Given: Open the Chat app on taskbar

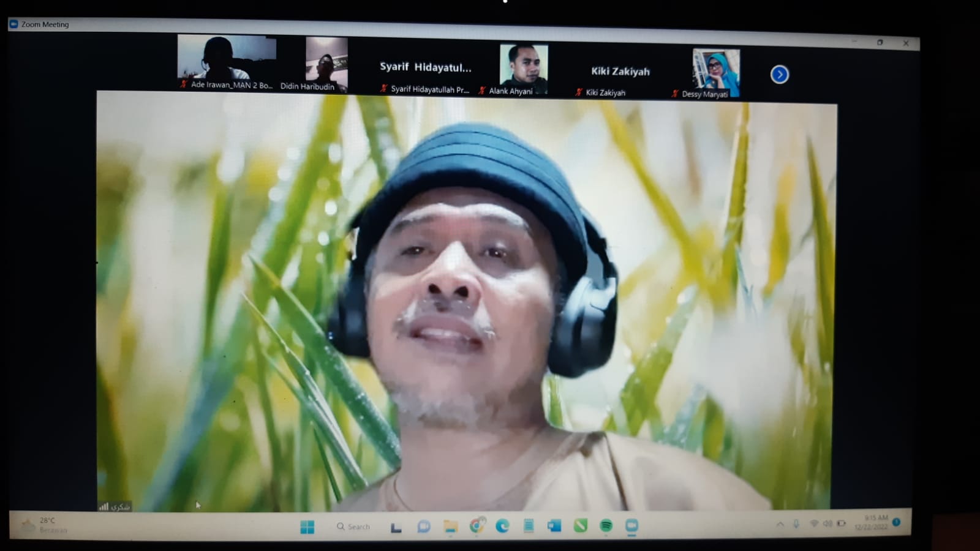Looking at the screenshot, I should (x=423, y=527).
